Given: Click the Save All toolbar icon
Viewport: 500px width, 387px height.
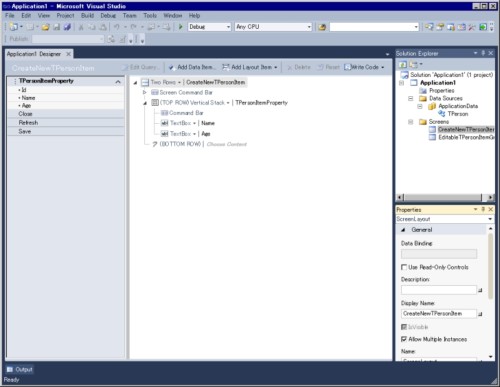Looking at the screenshot, I should (x=67, y=27).
